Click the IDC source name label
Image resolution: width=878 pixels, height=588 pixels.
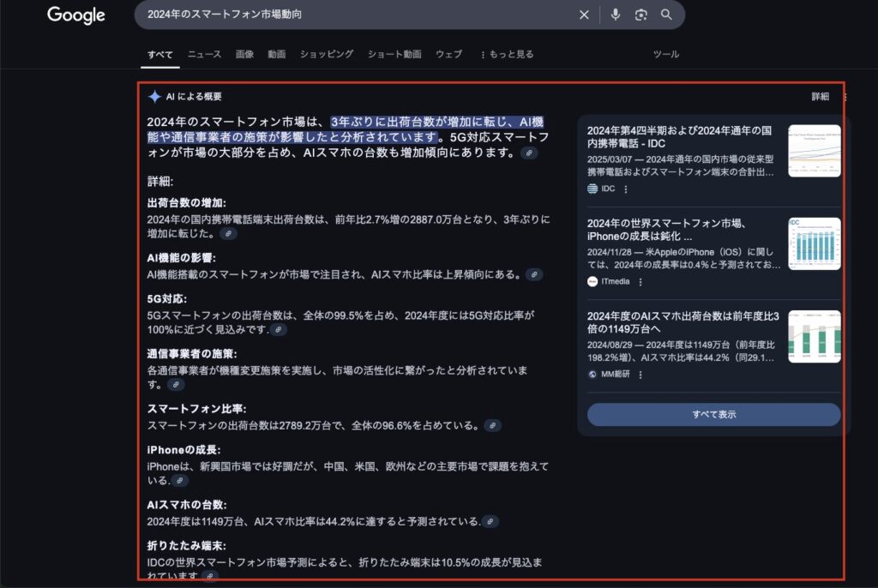(x=608, y=189)
